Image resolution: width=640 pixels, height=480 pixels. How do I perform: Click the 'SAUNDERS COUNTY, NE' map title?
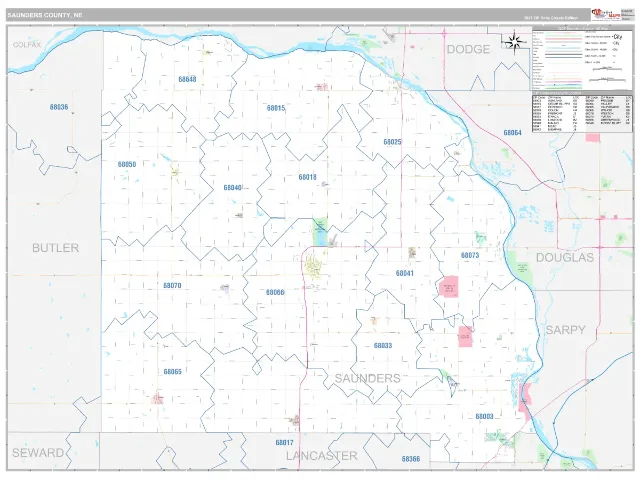(44, 15)
